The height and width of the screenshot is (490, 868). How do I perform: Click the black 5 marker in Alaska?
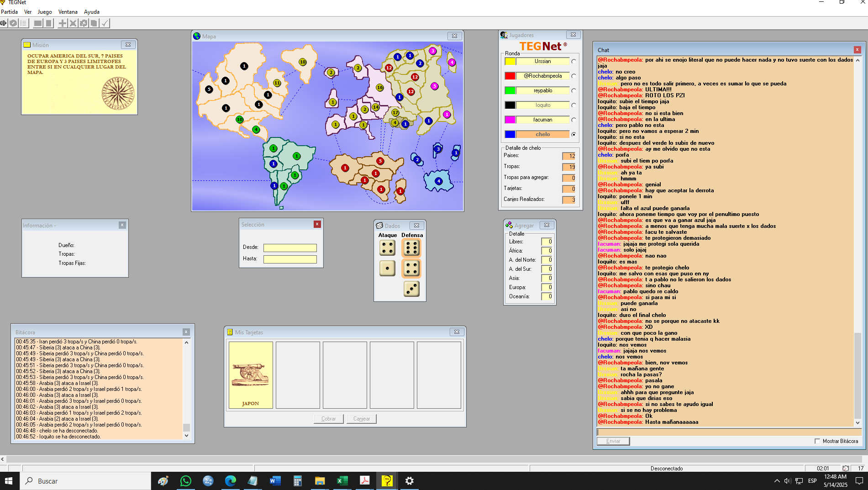pos(209,89)
